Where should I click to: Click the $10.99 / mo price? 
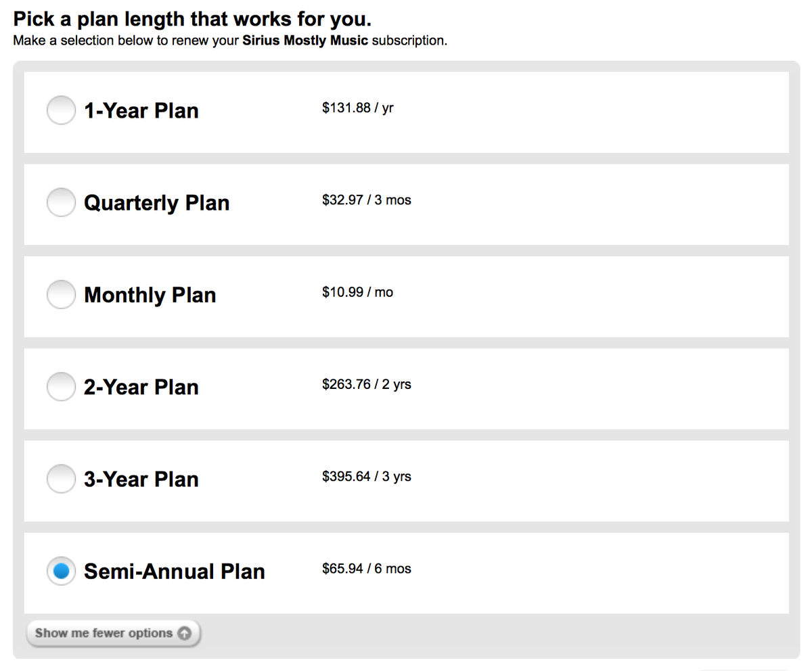click(x=357, y=292)
